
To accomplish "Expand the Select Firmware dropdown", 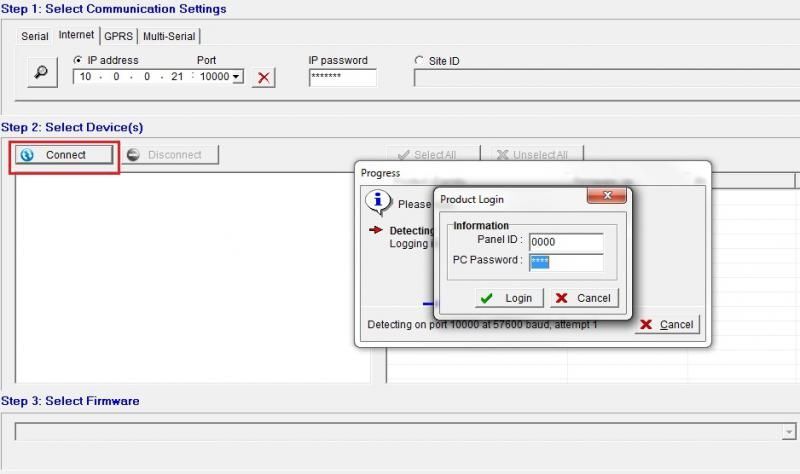I will click(788, 431).
